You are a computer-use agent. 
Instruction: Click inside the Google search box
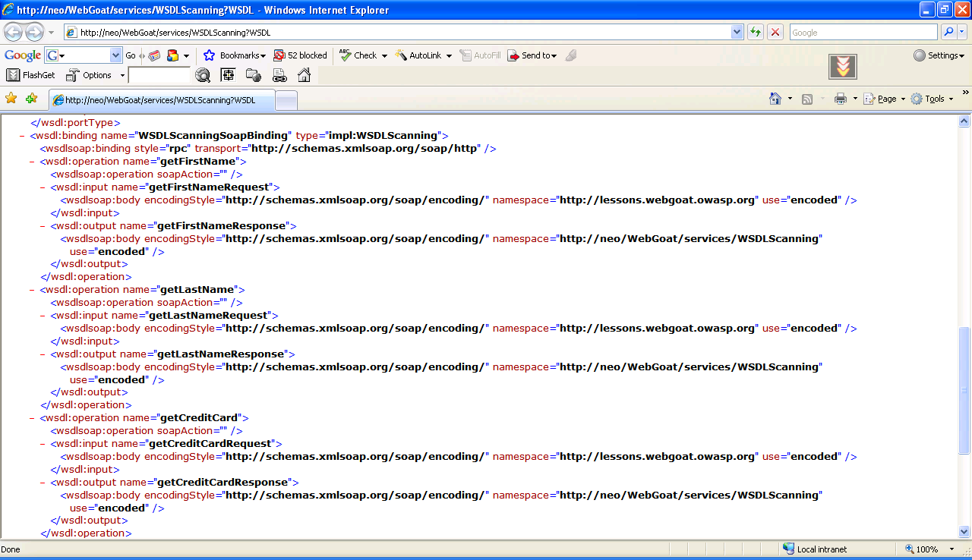click(863, 33)
